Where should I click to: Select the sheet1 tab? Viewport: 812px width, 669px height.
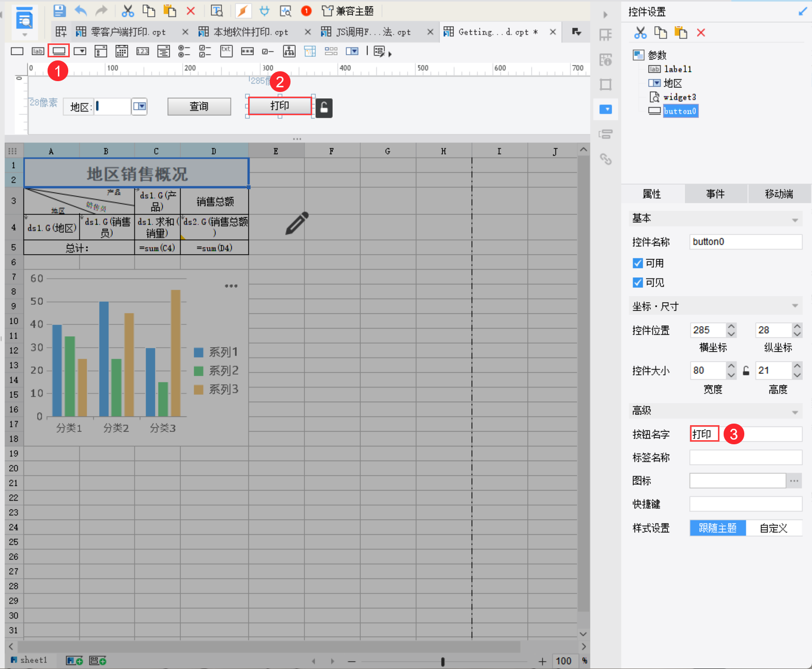(29, 660)
